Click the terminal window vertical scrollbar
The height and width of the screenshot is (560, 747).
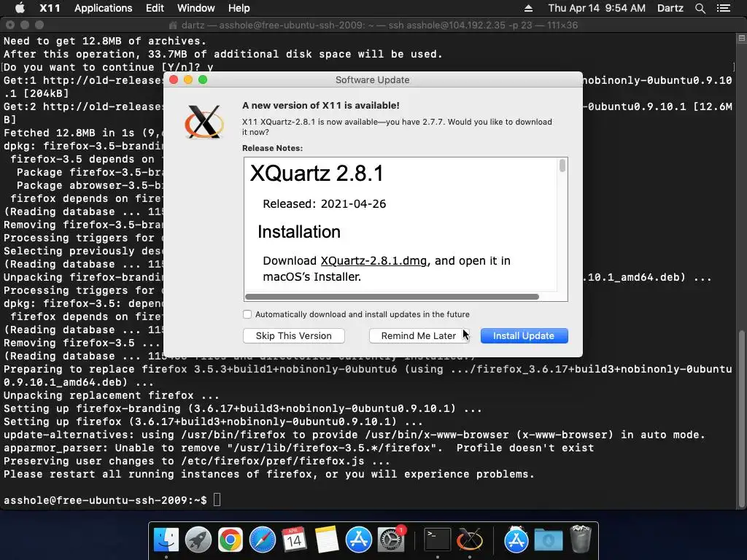742,418
